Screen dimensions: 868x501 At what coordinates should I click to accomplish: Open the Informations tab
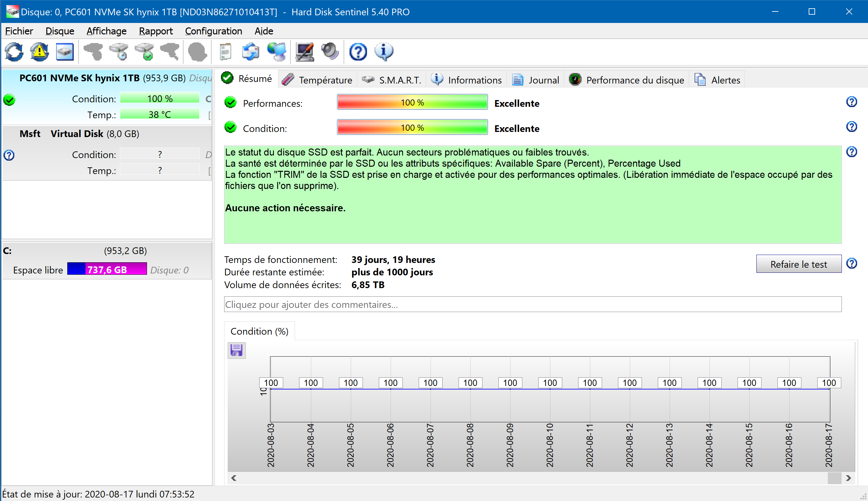point(466,80)
